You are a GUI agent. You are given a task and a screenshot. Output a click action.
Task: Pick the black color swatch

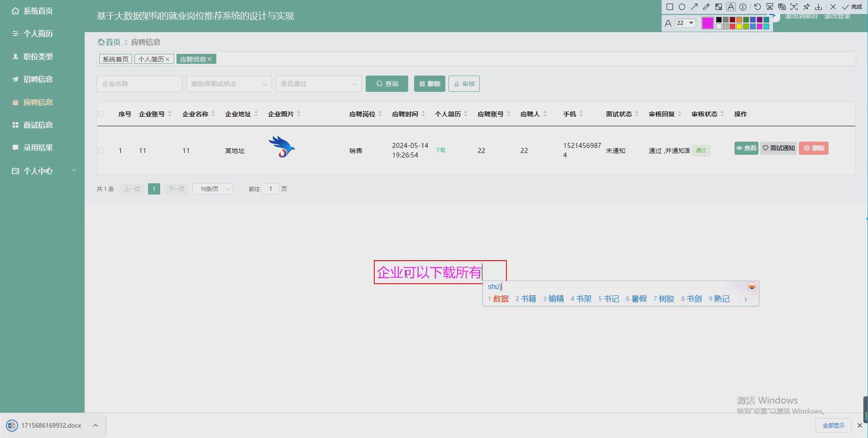click(719, 20)
